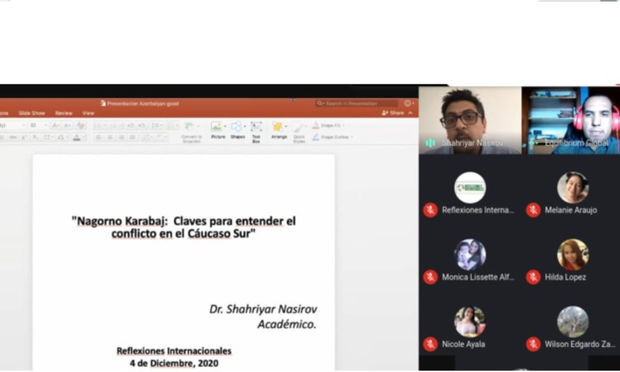This screenshot has width=620, height=372.
Task: Toggle Hilda Lopez's muted microphone icon
Action: (533, 277)
